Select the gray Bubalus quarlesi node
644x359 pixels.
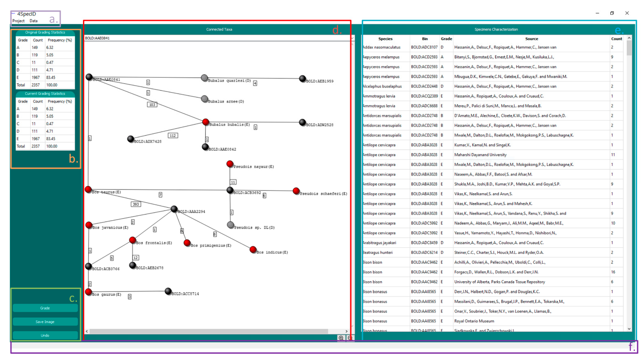click(x=205, y=78)
